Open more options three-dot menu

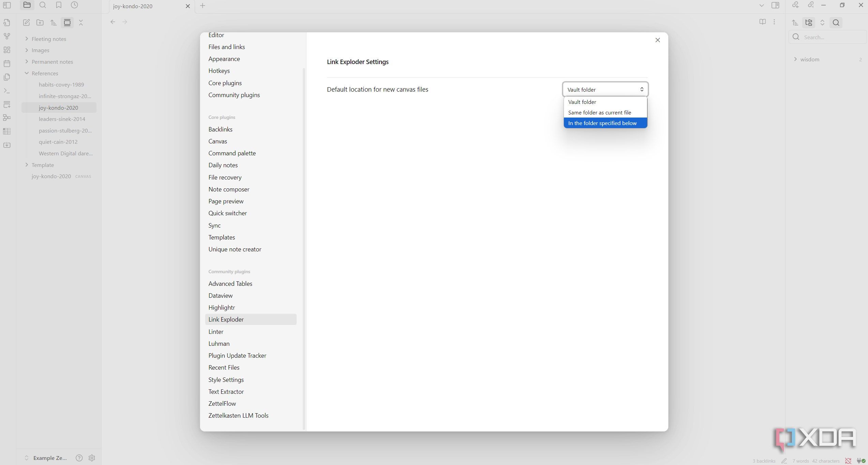[774, 22]
